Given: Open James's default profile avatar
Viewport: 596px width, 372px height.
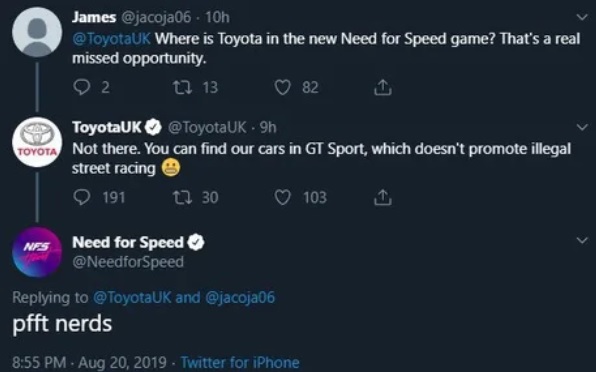Looking at the screenshot, I should (x=37, y=32).
